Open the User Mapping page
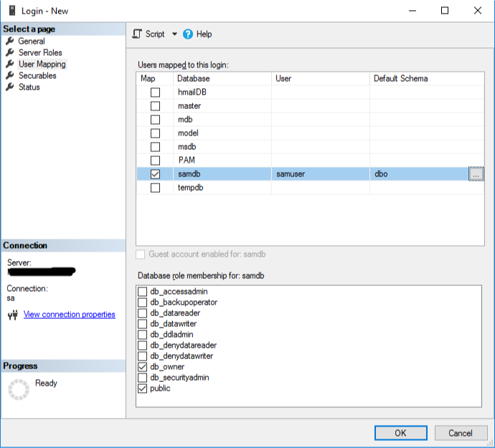The width and height of the screenshot is (495, 448). pyautogui.click(x=42, y=64)
